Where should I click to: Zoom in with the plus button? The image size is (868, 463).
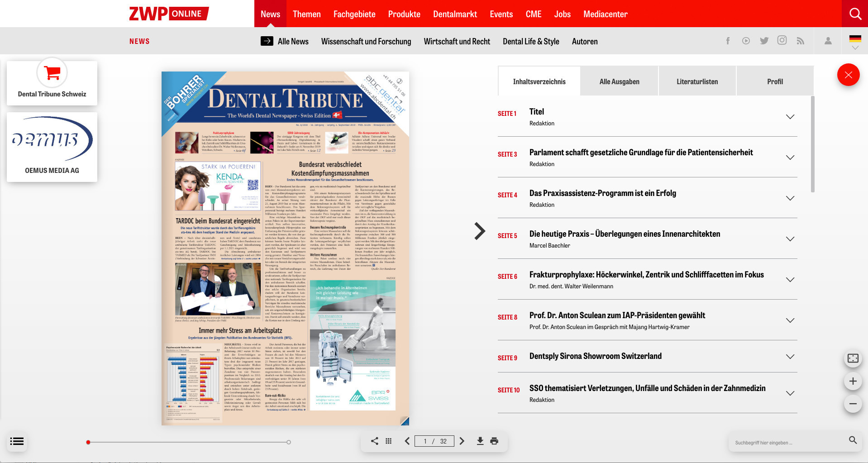[853, 381]
